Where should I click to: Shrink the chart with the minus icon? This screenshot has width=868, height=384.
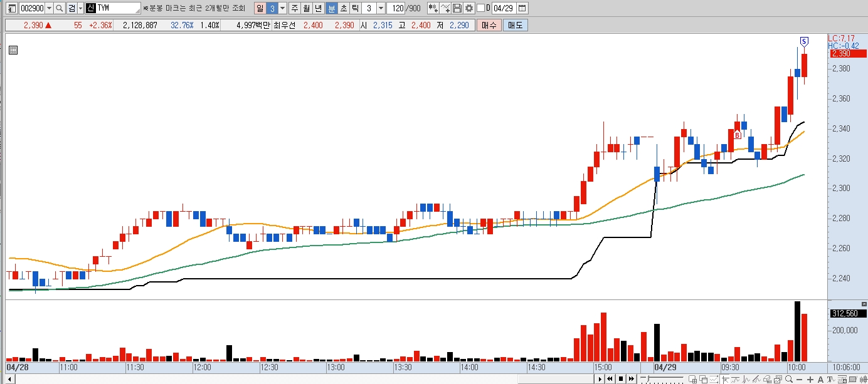point(800,378)
